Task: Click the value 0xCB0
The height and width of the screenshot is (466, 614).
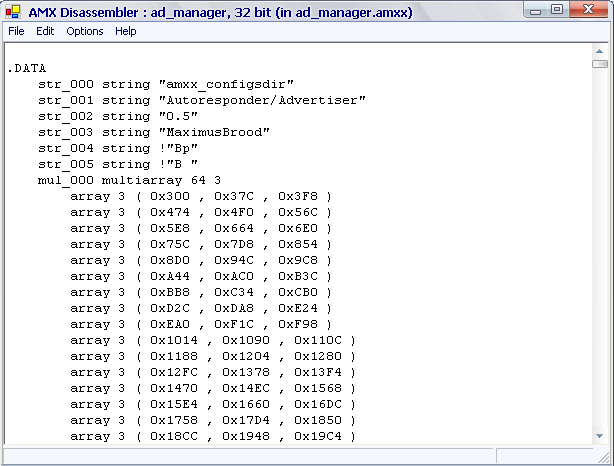Action: (298, 293)
